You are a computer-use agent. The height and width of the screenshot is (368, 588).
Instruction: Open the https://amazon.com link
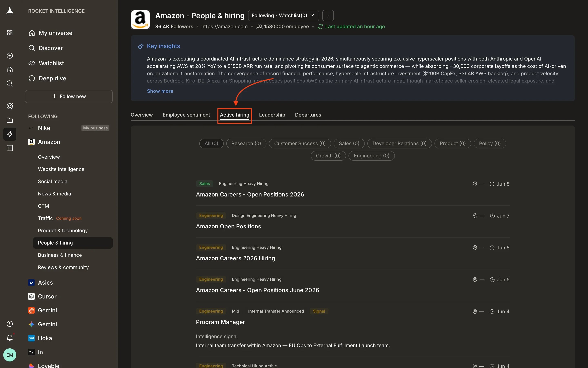(225, 27)
